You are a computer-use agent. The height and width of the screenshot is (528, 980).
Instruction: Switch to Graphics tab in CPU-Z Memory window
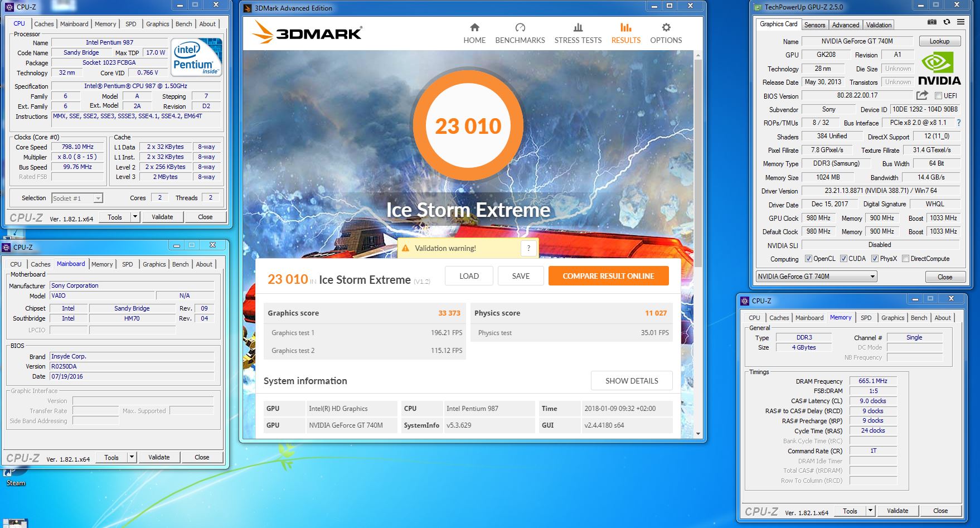click(892, 318)
